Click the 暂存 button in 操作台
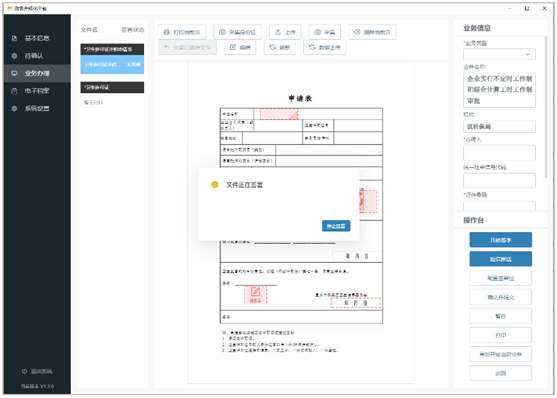This screenshot has height=398, width=557. (501, 316)
